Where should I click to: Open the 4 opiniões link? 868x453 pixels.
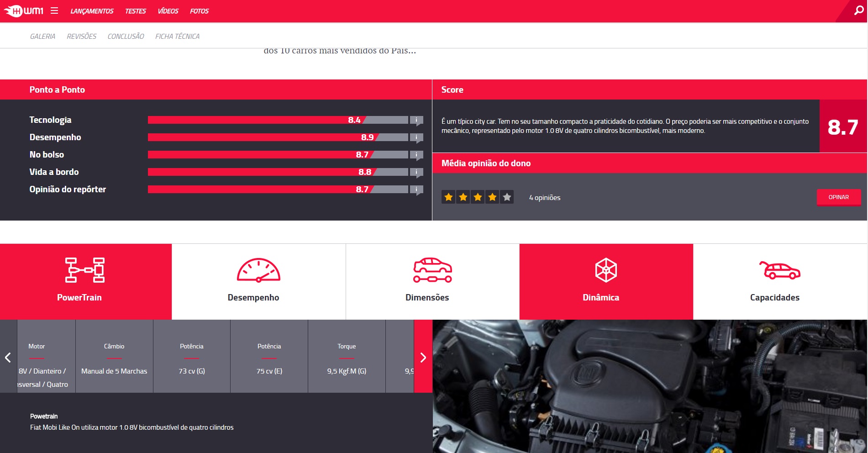[544, 197]
